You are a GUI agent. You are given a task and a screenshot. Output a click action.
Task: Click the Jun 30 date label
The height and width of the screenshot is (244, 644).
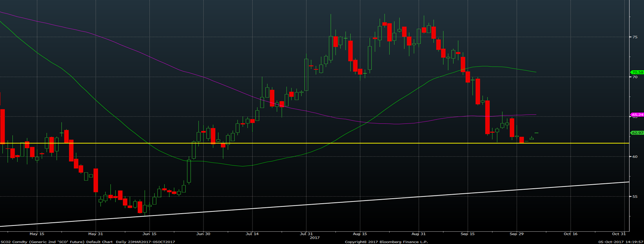click(x=203, y=234)
